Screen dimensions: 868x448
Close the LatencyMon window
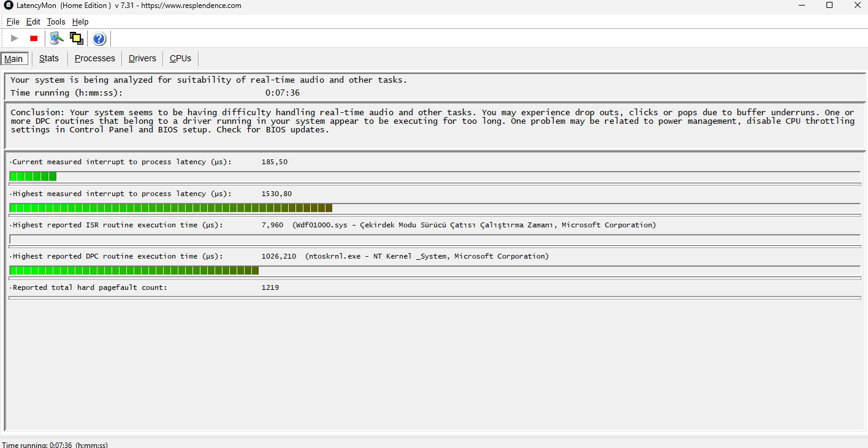click(x=857, y=6)
